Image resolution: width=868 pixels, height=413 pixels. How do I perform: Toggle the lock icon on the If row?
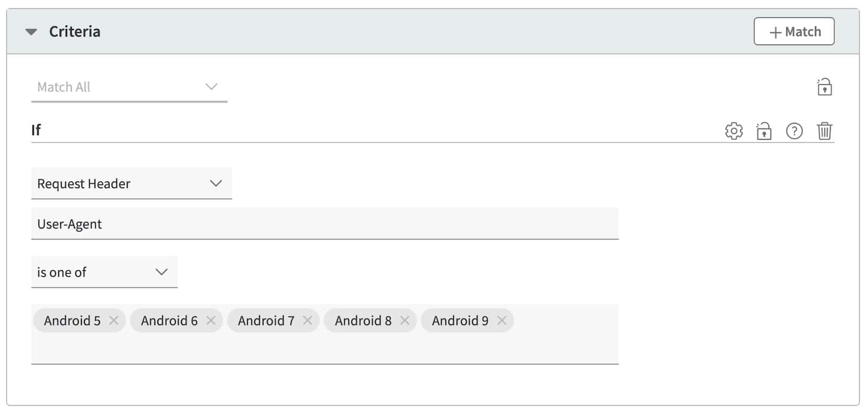tap(764, 131)
